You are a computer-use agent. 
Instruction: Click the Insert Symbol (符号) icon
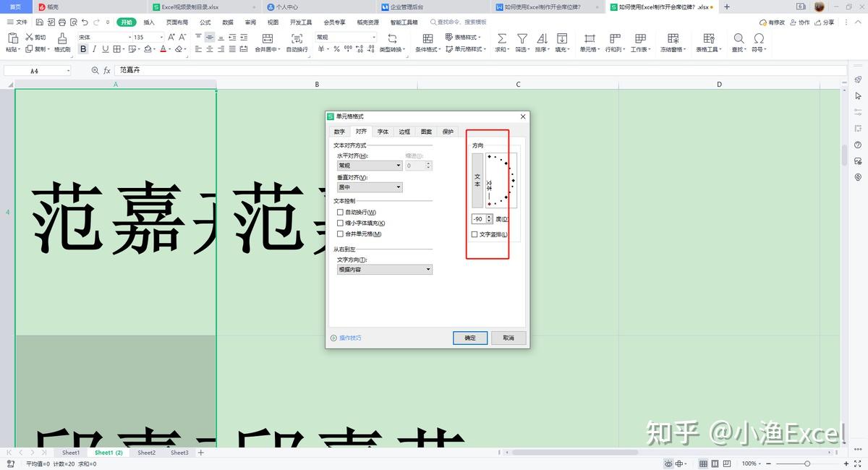758,38
